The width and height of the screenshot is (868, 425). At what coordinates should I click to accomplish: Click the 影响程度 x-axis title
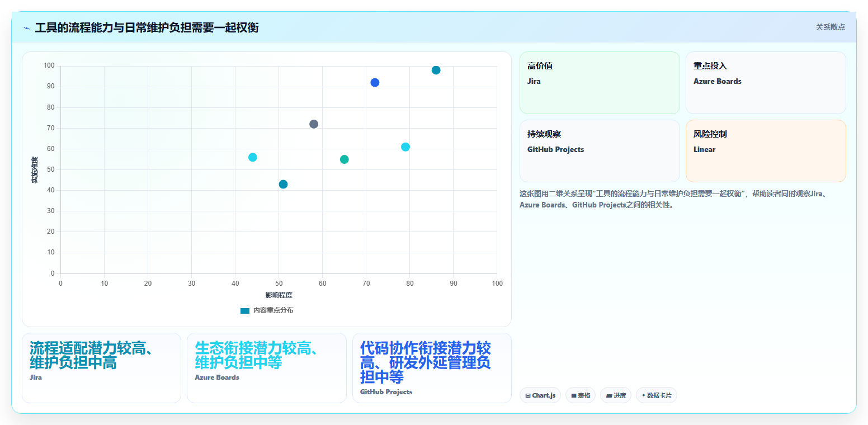pos(279,295)
